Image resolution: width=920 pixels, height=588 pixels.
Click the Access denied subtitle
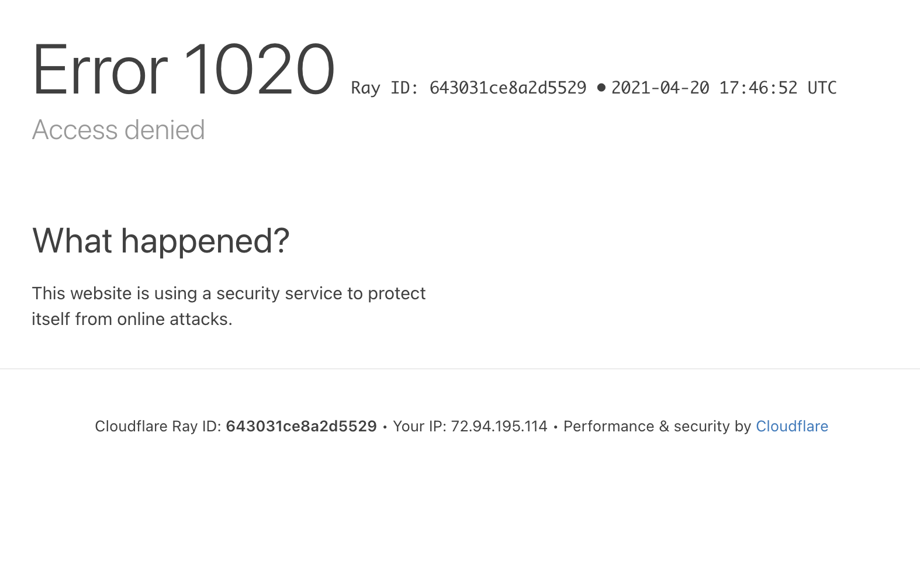point(119,130)
